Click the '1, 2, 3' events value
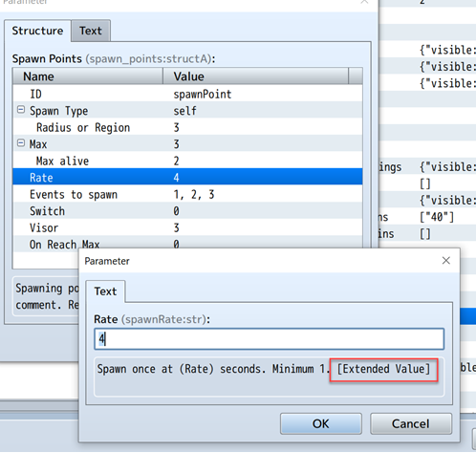476x453 pixels. (x=194, y=194)
